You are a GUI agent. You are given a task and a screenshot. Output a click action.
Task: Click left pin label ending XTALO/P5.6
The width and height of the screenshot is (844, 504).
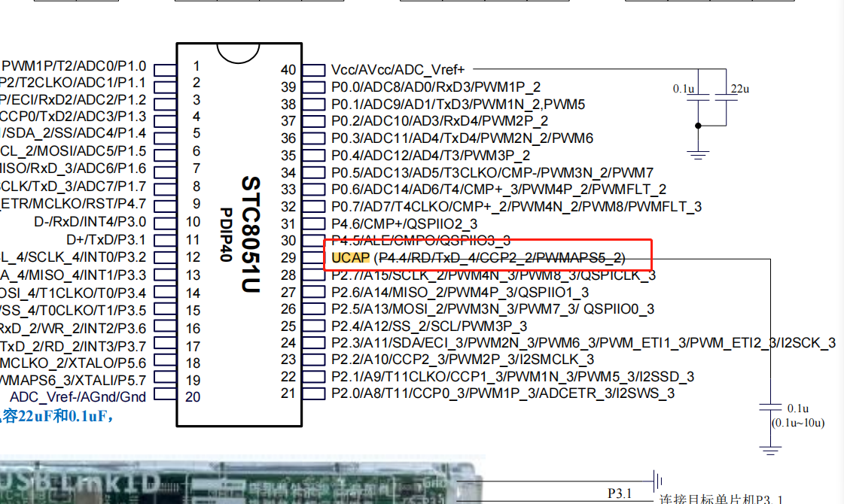pos(73,363)
